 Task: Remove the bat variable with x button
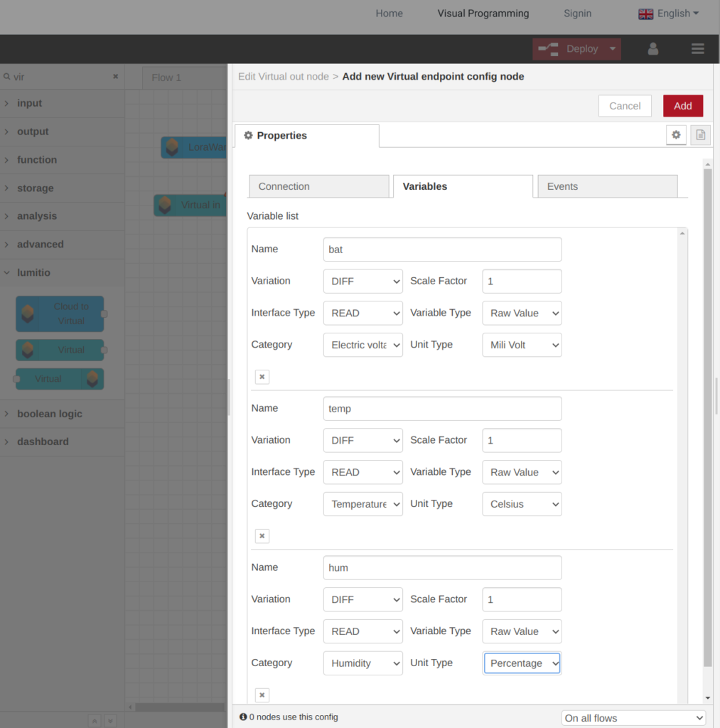coord(262,377)
